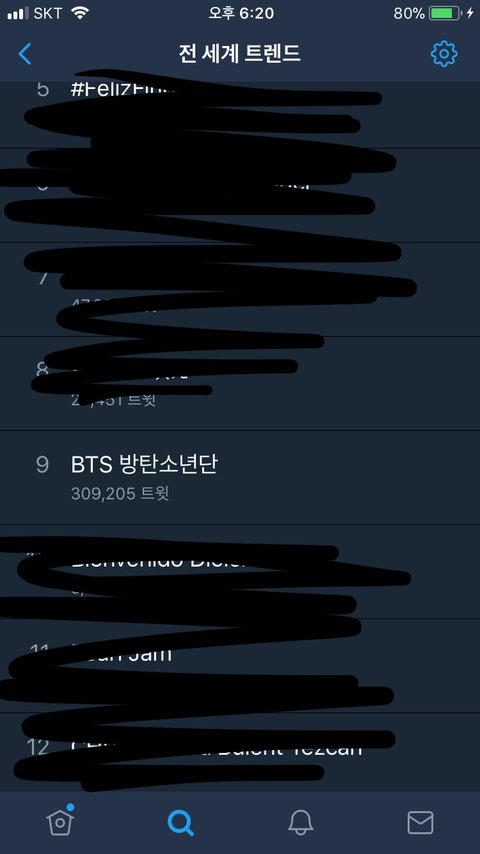The height and width of the screenshot is (854, 480).
Task: Open trend number 5 hashtag #Feliz
Action: (240, 114)
